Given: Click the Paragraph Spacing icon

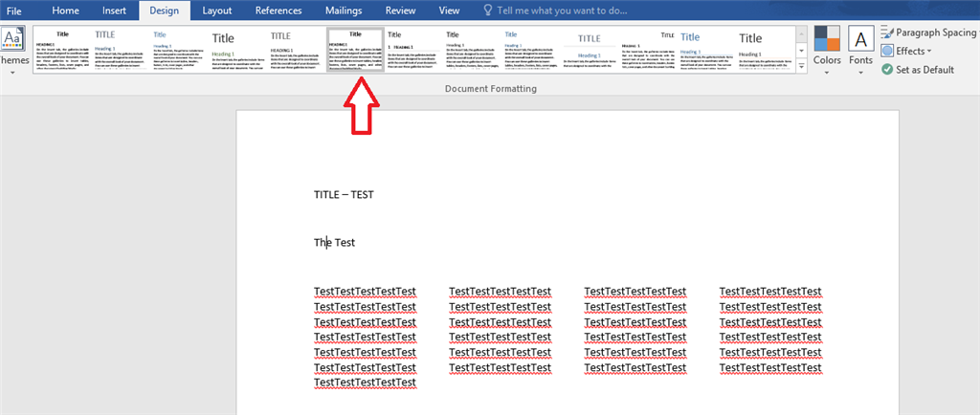Looking at the screenshot, I should 887,33.
